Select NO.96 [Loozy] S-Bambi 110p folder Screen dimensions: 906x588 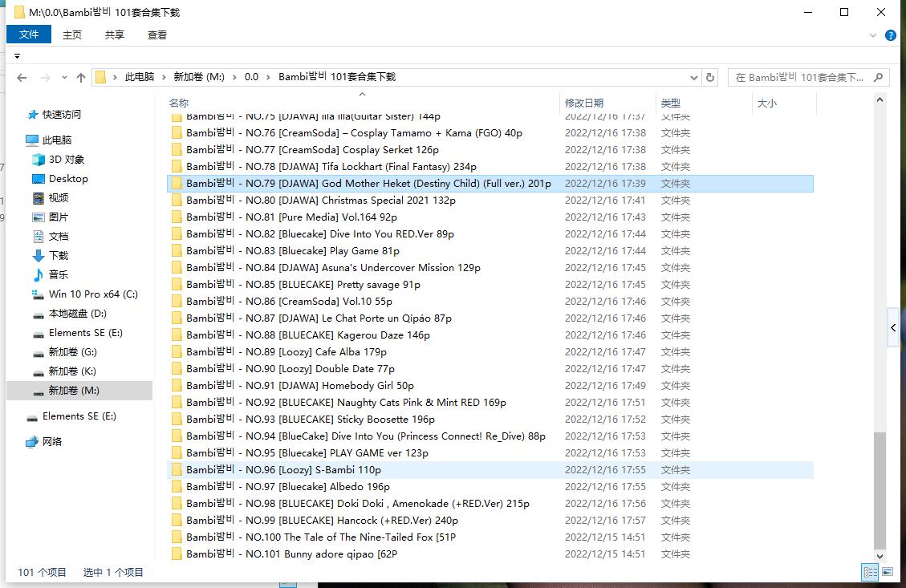pos(490,469)
